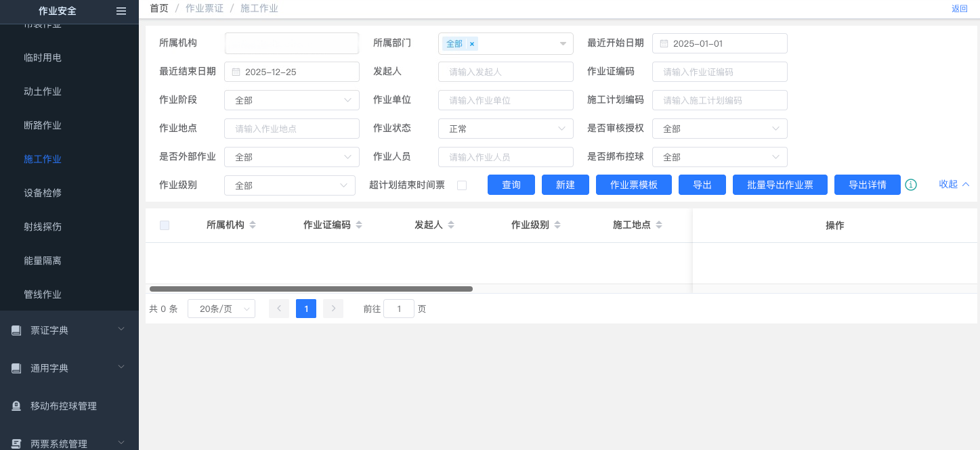Screen dimensions: 980x450
Task: Click the 查询 button
Action: [511, 185]
